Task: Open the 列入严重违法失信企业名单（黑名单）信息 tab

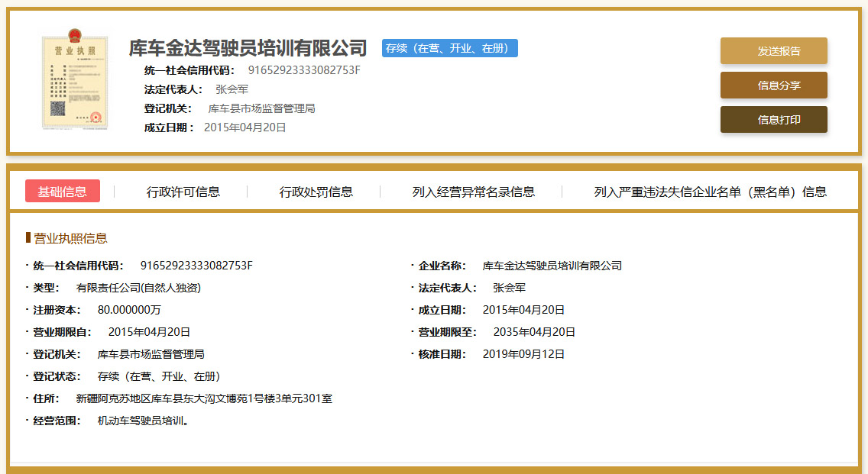Action: [711, 192]
